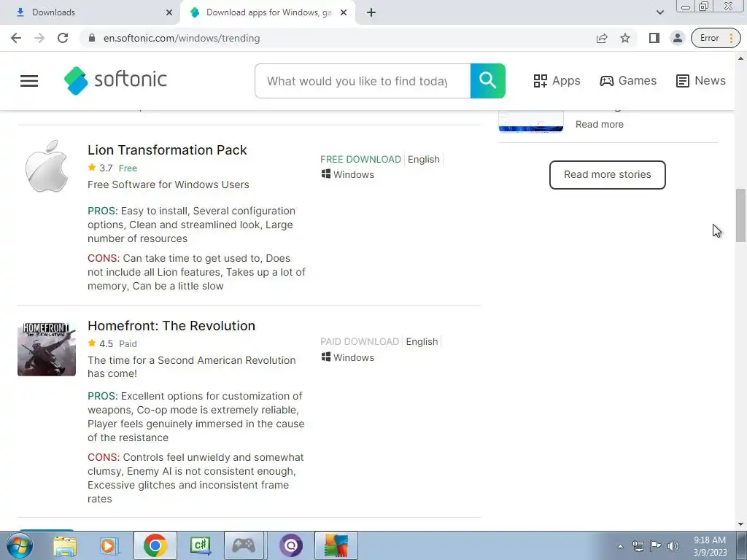Image resolution: width=747 pixels, height=560 pixels.
Task: Click the scrollbar up arrow
Action: pyautogui.click(x=741, y=58)
